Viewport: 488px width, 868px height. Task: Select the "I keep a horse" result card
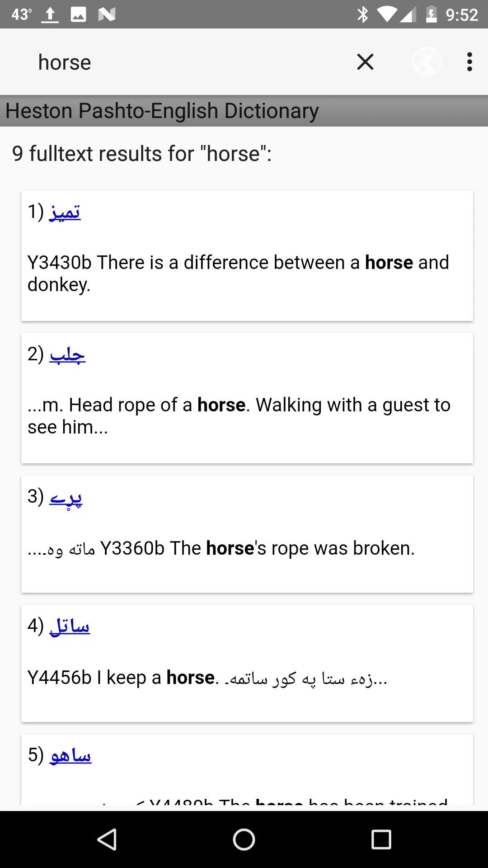(x=247, y=663)
